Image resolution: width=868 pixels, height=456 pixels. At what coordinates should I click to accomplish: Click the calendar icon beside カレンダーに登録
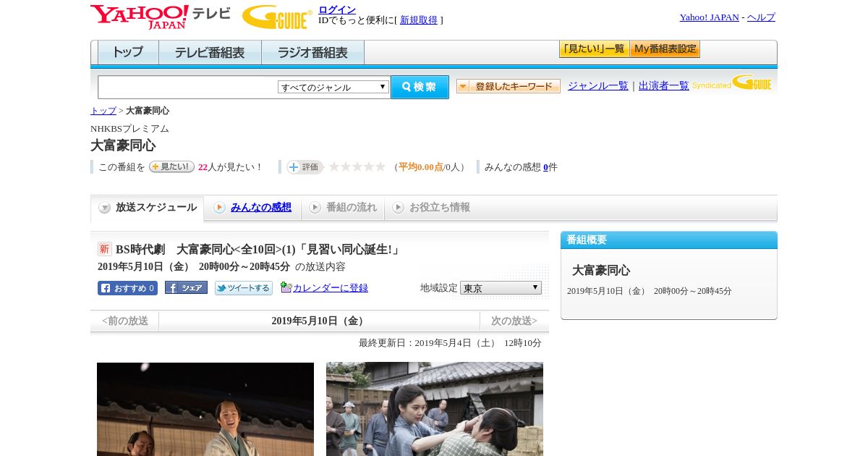(x=286, y=287)
